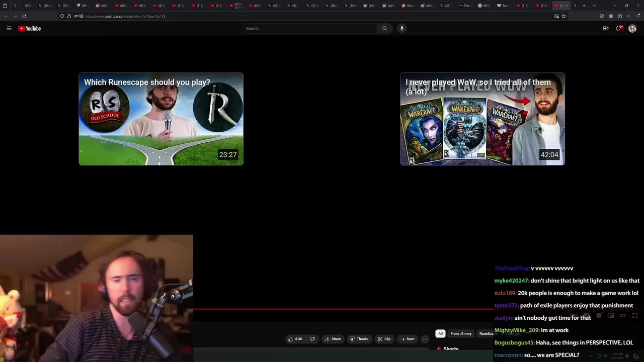The width and height of the screenshot is (644, 362).
Task: Open the Firefox extensions puzzle icon
Action: 620,16
